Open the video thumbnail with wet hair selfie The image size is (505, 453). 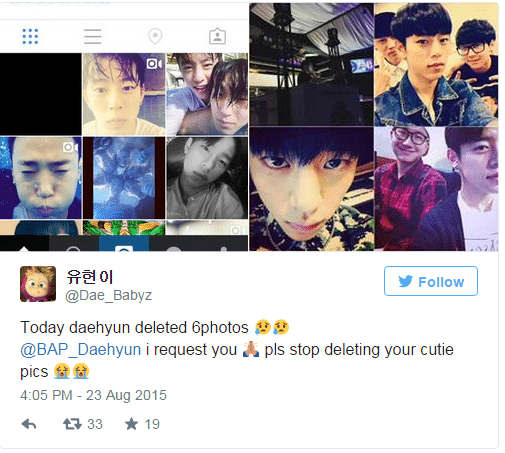point(124,94)
